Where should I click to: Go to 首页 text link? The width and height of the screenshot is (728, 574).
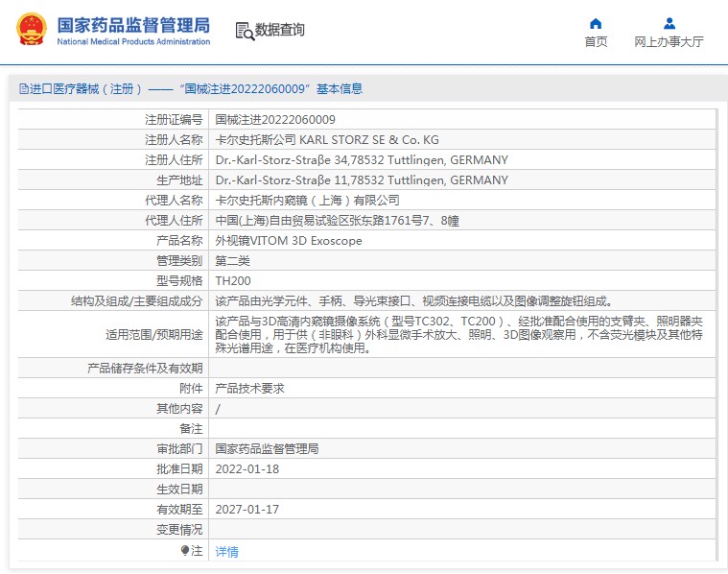[x=596, y=42]
